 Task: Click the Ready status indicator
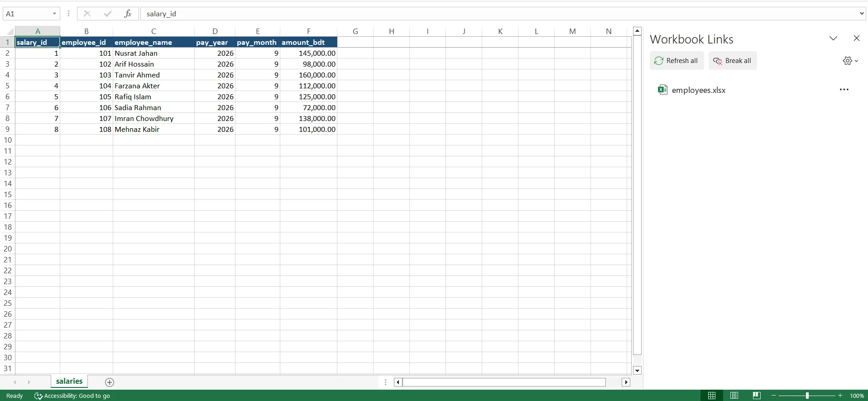pyautogui.click(x=14, y=396)
